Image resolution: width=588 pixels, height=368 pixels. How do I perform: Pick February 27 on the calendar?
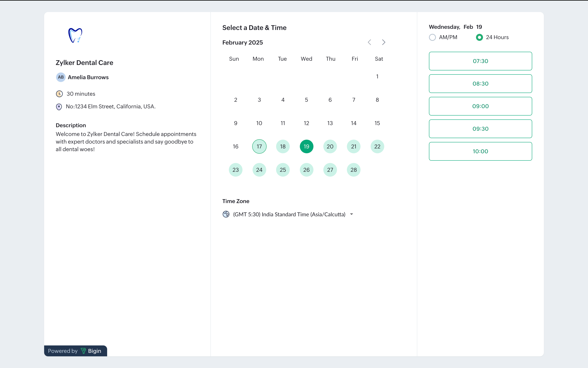tap(330, 170)
